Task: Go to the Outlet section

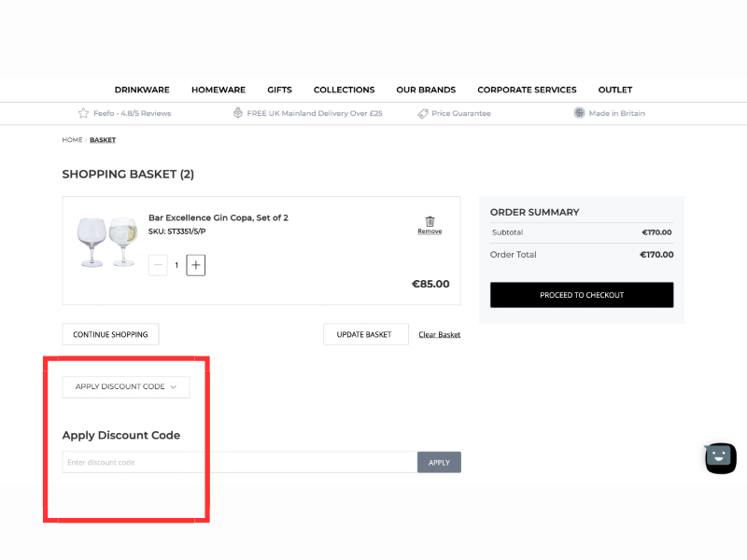Action: click(x=615, y=90)
